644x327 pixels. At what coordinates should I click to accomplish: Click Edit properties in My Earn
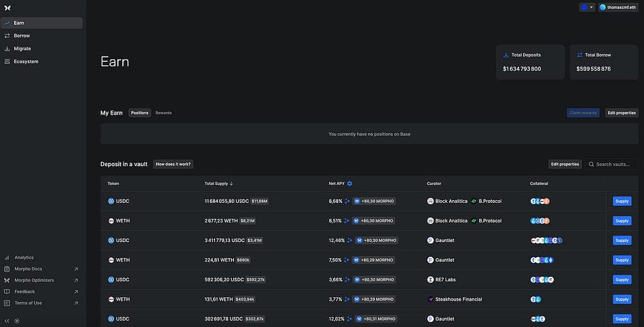coord(622,113)
